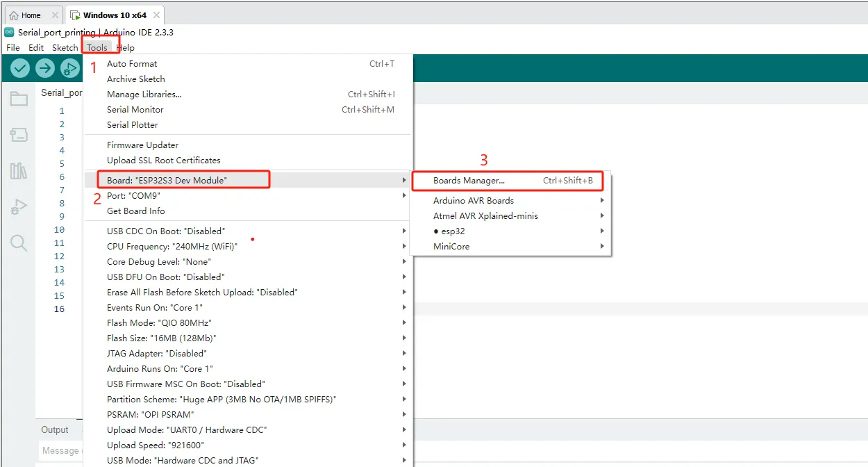Screen dimensions: 868x467
Task: Open Firmware Updater
Action: coord(248,145)
